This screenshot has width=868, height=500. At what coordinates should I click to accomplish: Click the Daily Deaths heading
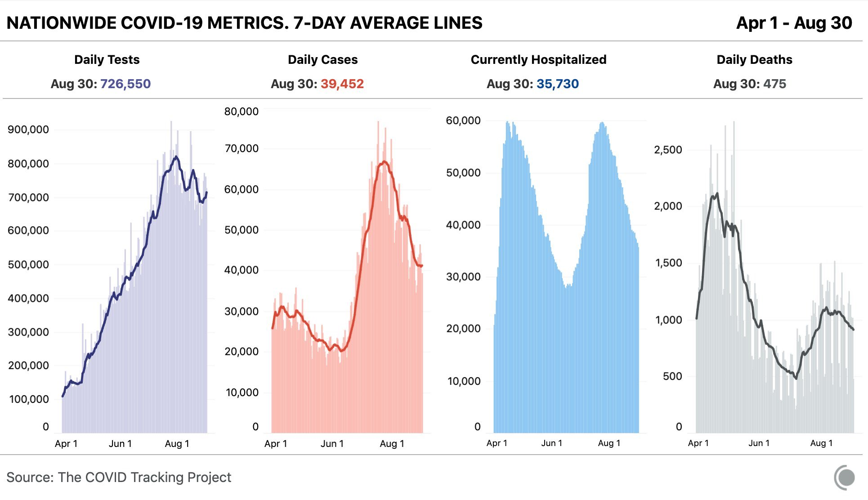pyautogui.click(x=754, y=60)
